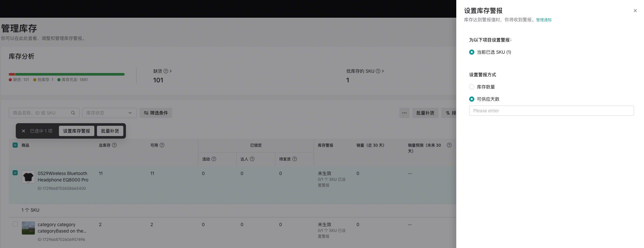644x248 pixels.
Task: Choose 库存数量 as the alert method
Action: (472, 87)
